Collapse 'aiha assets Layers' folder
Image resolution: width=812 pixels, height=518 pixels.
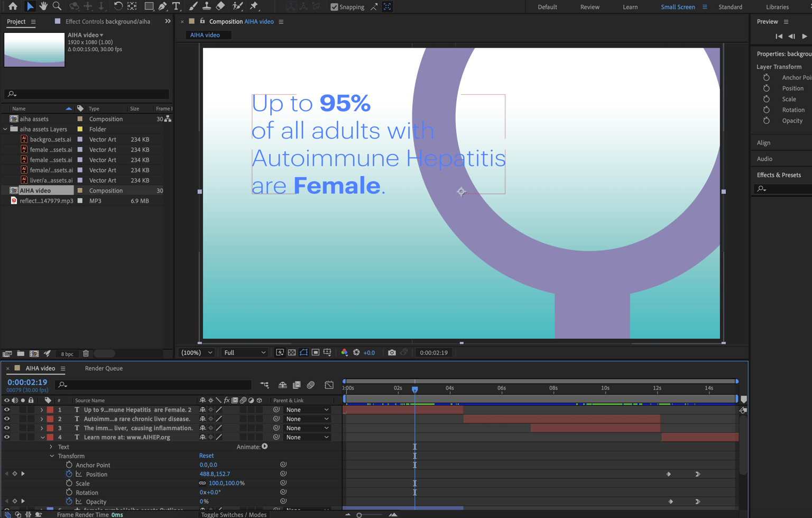point(5,129)
